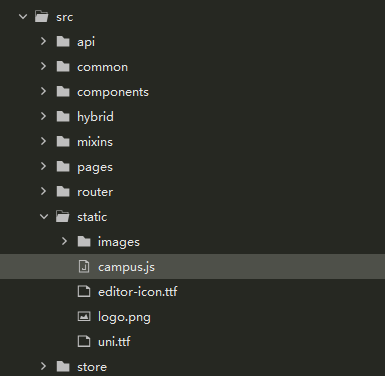Click the components folder icon
385x376 pixels.
tap(63, 91)
